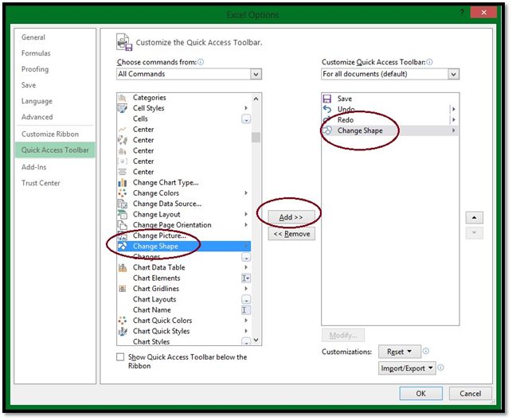This screenshot has height=420, width=512.
Task: Expand the Change Colors submenu arrow
Action: click(x=246, y=193)
